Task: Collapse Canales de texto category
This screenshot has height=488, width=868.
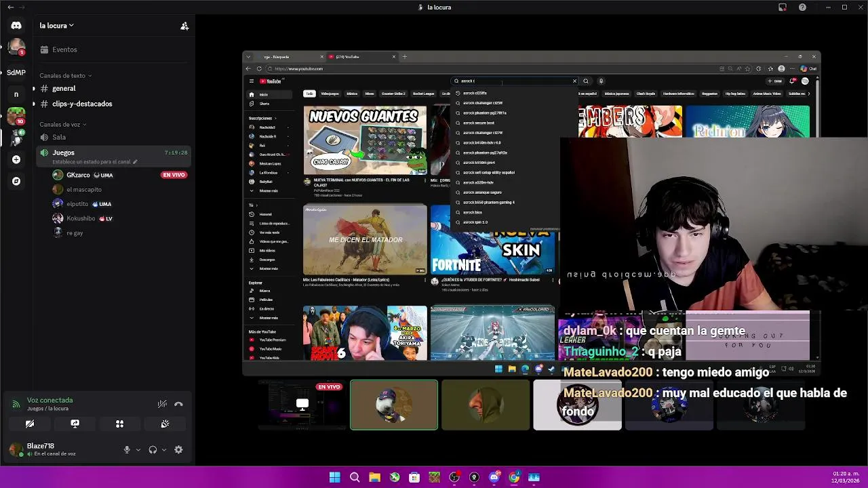Action: (x=65, y=75)
